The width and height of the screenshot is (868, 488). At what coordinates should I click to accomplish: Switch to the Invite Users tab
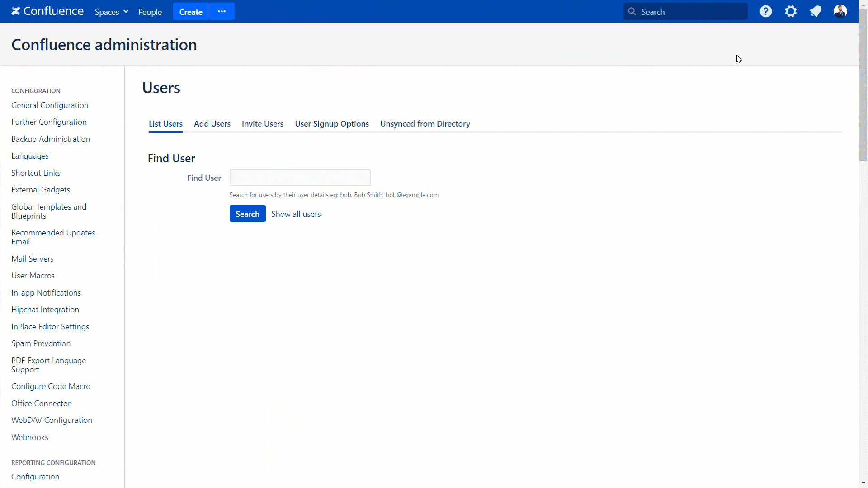pyautogui.click(x=263, y=123)
